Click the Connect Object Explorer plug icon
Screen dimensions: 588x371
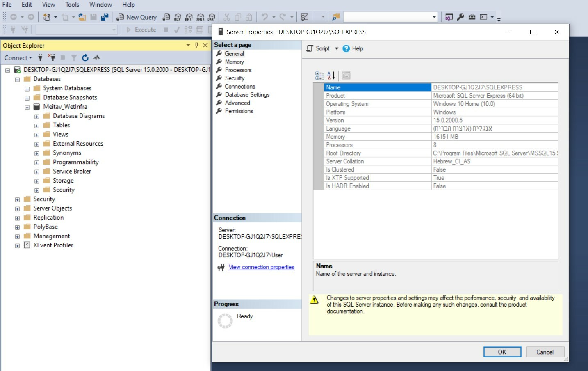40,57
